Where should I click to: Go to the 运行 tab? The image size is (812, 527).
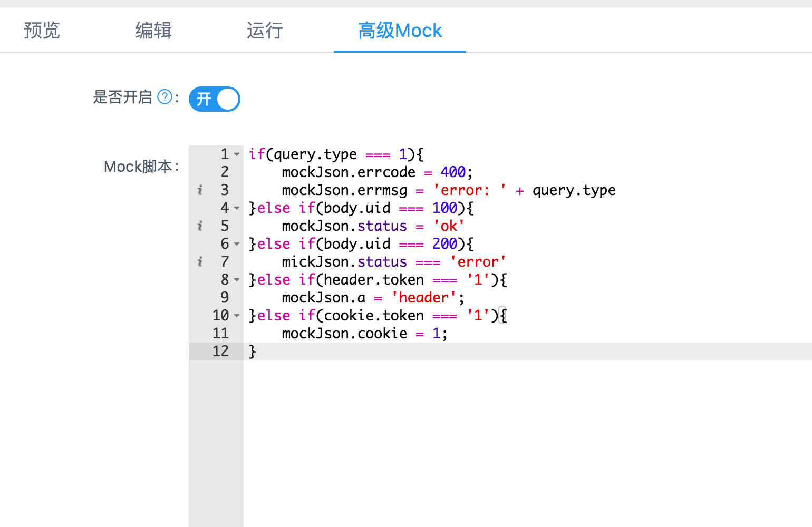[265, 31]
